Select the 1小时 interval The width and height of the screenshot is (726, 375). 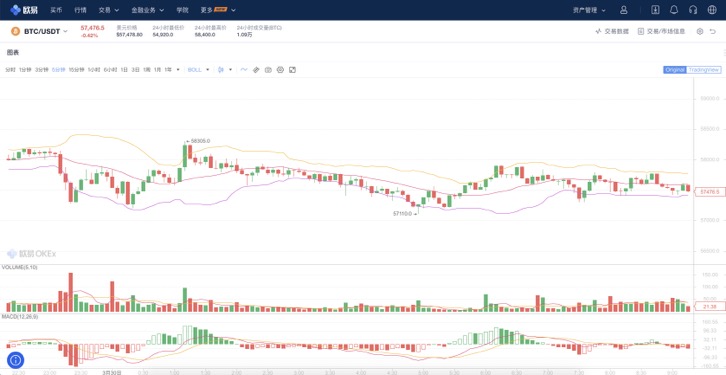click(94, 70)
